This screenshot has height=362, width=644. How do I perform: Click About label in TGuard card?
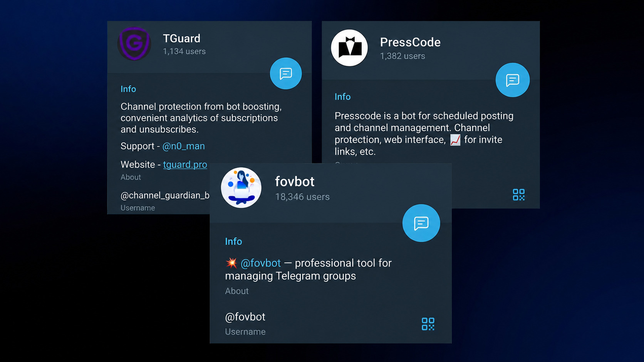click(131, 177)
